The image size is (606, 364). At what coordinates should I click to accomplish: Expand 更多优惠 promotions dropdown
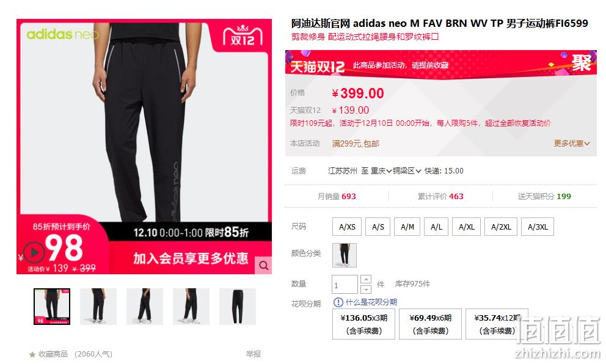pyautogui.click(x=572, y=144)
